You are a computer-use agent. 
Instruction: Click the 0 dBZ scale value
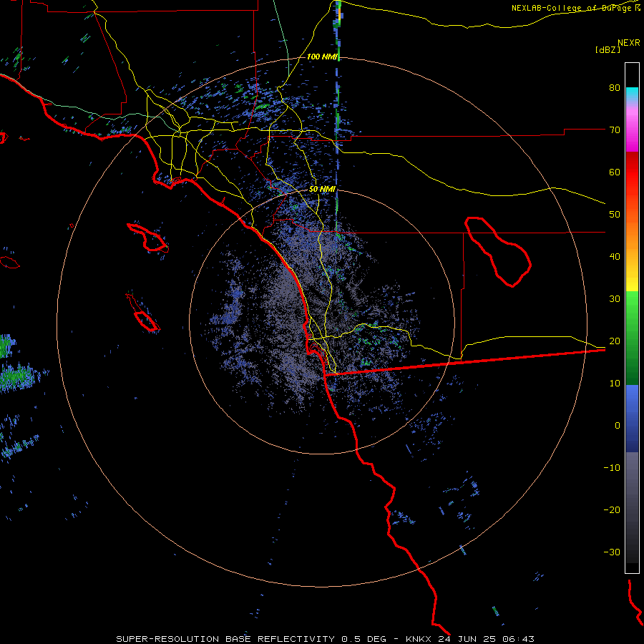coord(618,426)
